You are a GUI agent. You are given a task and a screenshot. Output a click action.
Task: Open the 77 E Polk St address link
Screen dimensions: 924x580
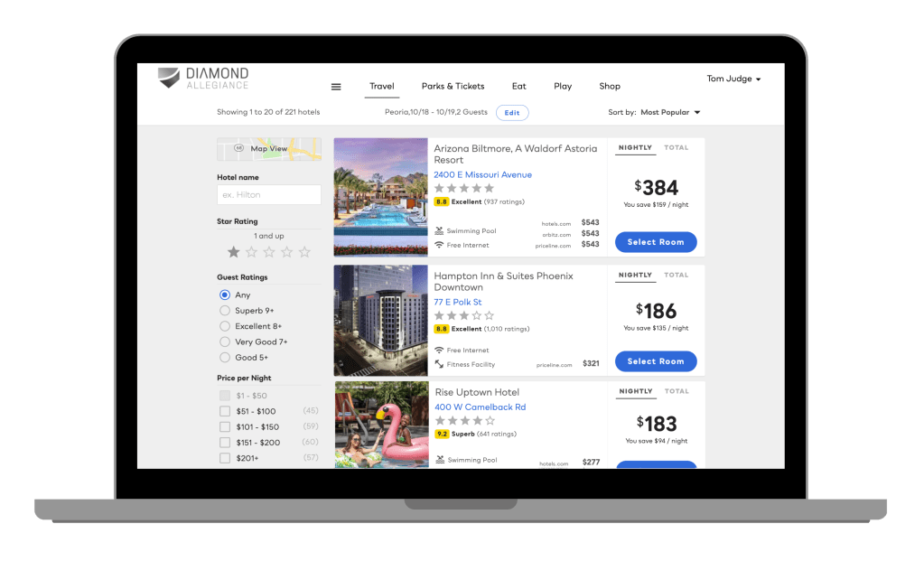[x=457, y=303]
